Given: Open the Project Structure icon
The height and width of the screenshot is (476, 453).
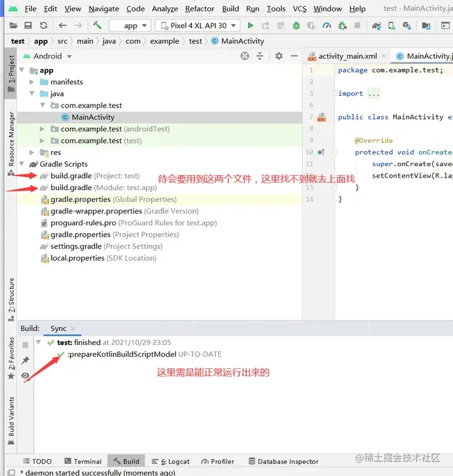Looking at the screenshot, I should [x=426, y=26].
